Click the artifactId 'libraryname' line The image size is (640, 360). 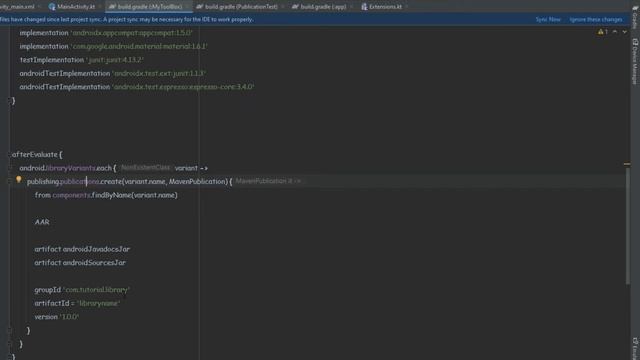[x=77, y=303]
